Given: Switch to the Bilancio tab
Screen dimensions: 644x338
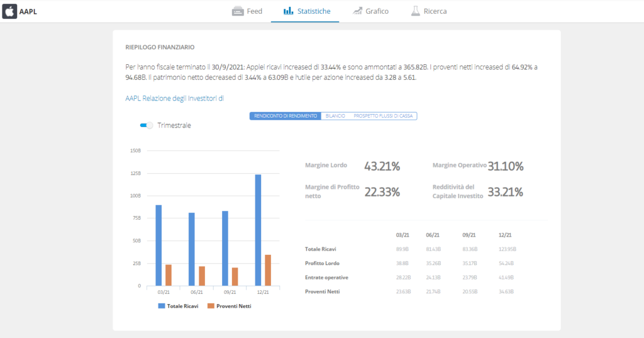Looking at the screenshot, I should (x=335, y=116).
